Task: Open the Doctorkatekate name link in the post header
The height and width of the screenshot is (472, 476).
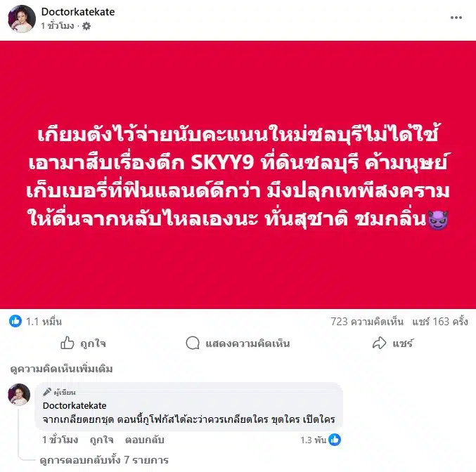Action: [78, 12]
